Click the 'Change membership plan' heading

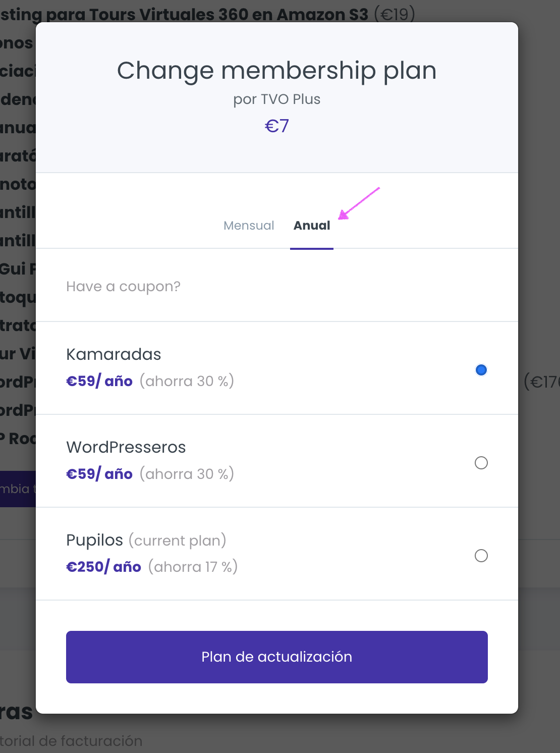[x=276, y=70]
